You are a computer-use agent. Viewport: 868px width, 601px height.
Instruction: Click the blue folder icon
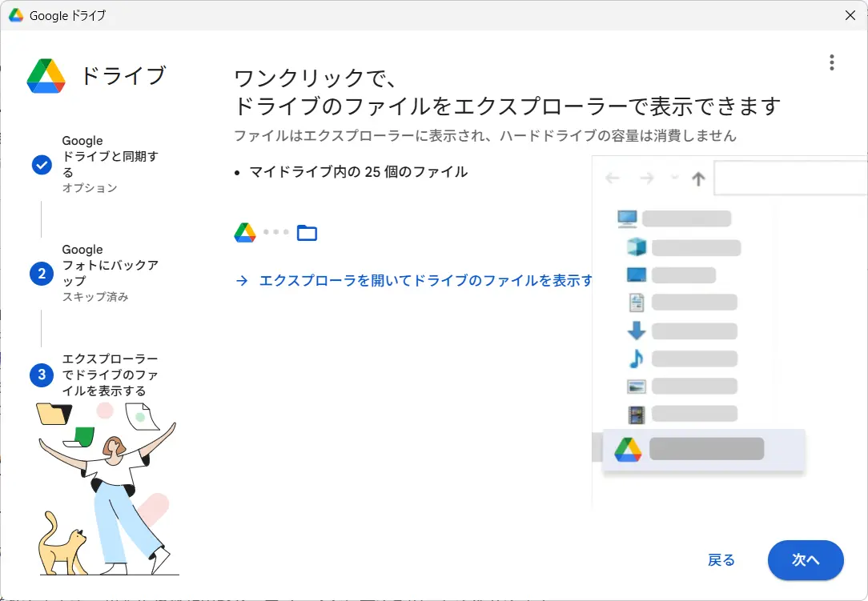point(307,233)
